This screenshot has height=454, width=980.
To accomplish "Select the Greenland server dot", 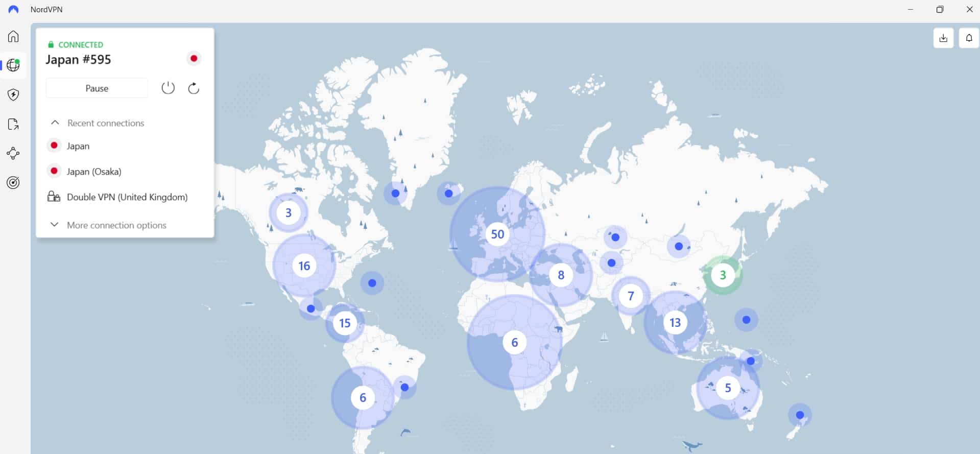I will coord(395,194).
